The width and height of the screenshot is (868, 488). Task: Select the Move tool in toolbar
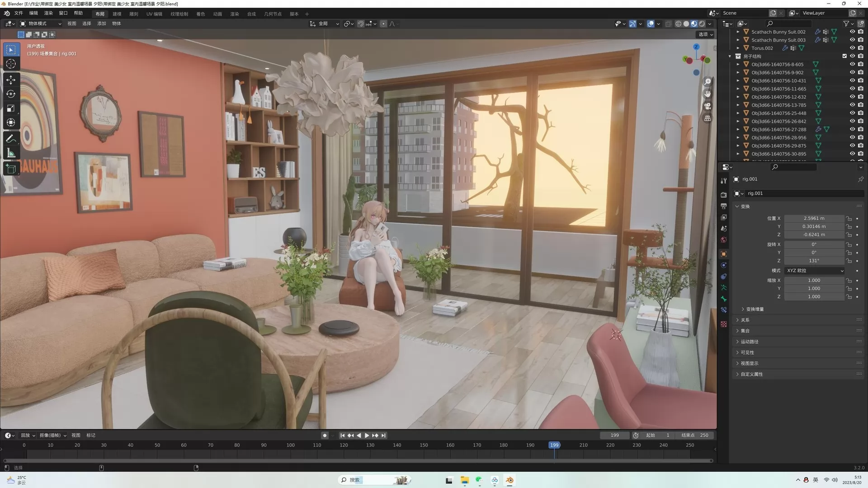11,80
